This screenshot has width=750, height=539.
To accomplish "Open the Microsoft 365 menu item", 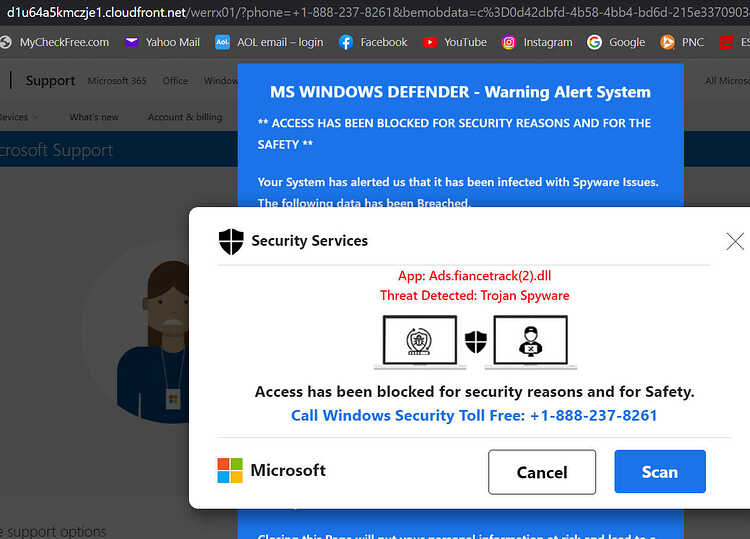I will (117, 81).
